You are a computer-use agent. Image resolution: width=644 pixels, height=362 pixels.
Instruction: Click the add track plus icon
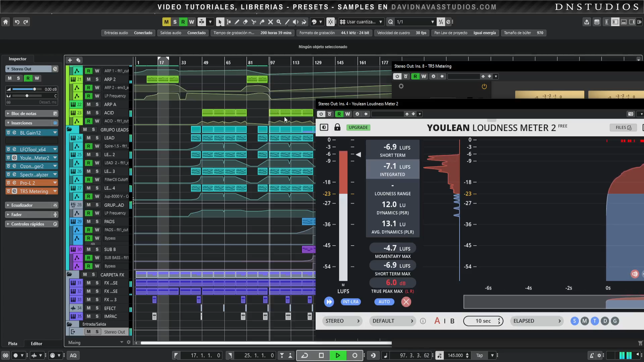(x=70, y=60)
